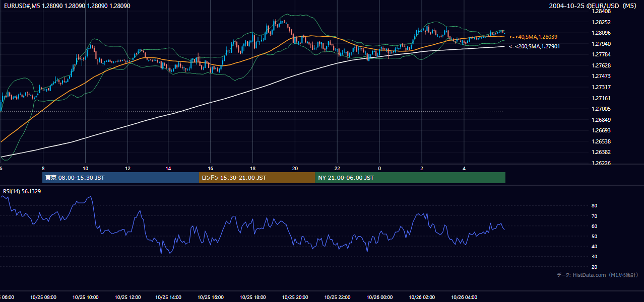Image resolution: width=644 pixels, height=302 pixels.
Task: Click the RSI(14) 56.1329 indicator label
Action: point(22,191)
